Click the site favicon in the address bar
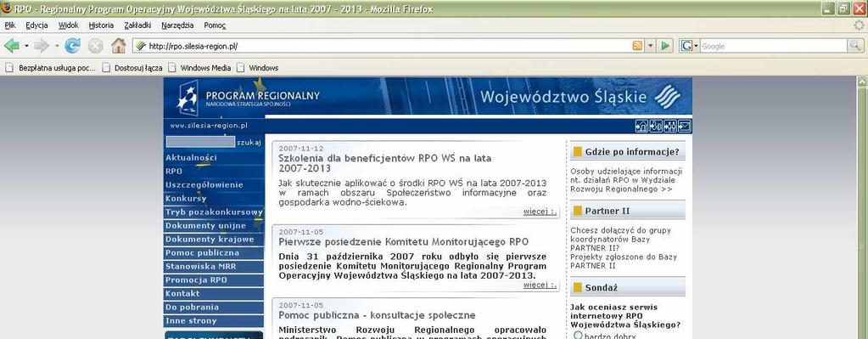The image size is (868, 339). click(141, 46)
